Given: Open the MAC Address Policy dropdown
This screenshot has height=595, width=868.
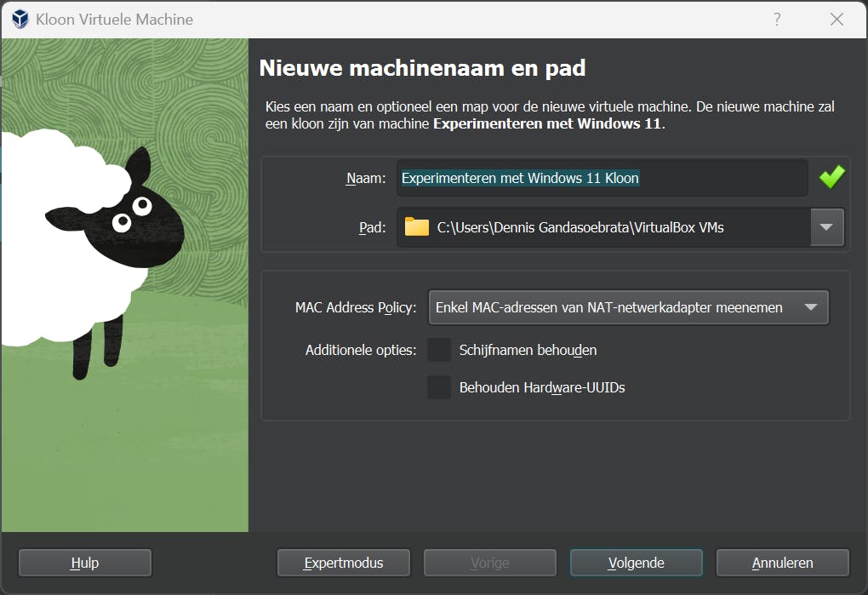Looking at the screenshot, I should [628, 307].
